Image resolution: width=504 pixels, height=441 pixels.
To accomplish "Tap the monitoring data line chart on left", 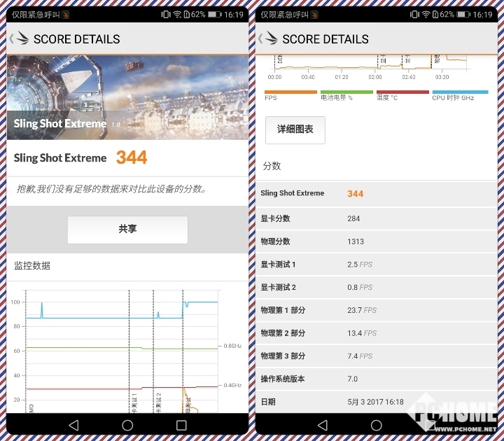I will pos(125,351).
